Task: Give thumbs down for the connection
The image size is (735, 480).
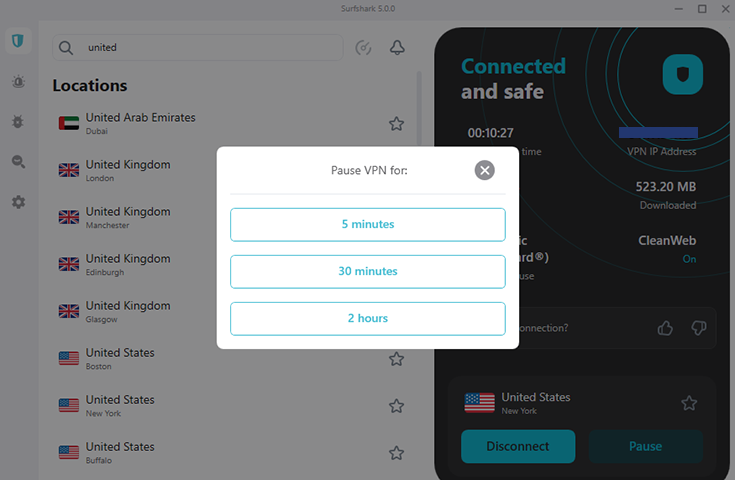Action: [x=699, y=328]
